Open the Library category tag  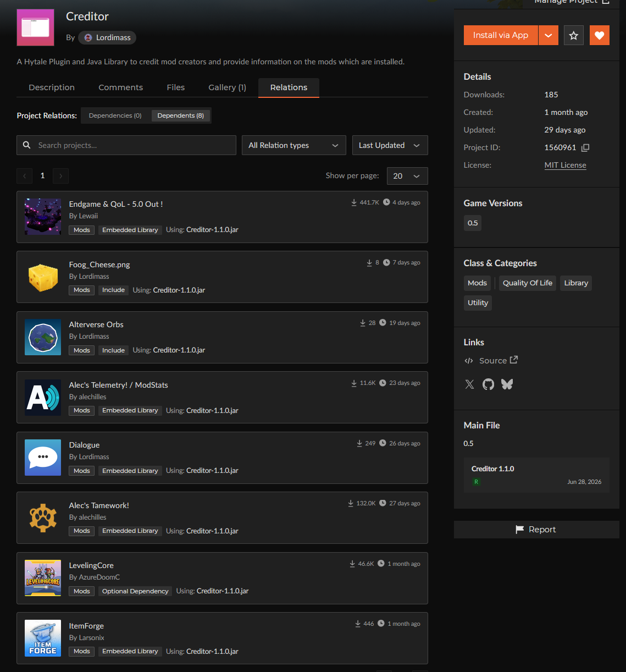[x=576, y=283]
